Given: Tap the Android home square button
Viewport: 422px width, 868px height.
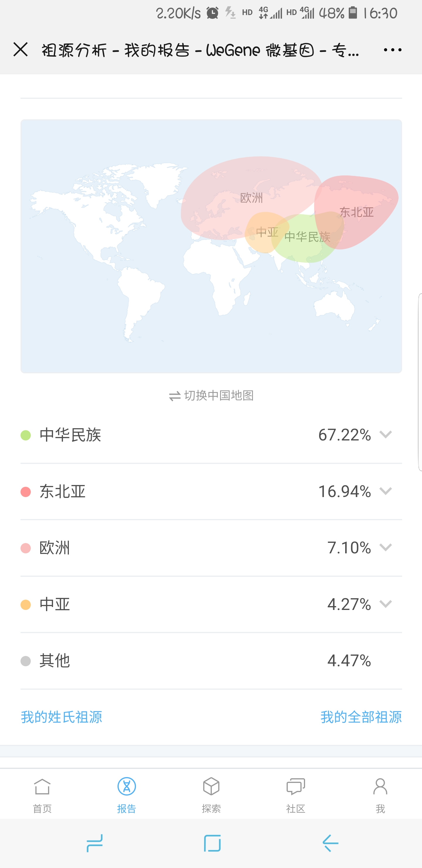Looking at the screenshot, I should [x=212, y=843].
